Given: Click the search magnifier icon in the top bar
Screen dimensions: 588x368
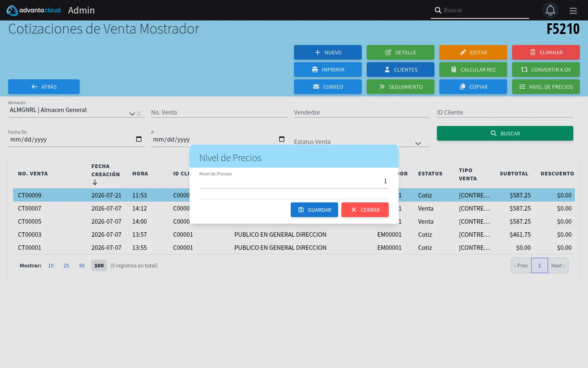Looking at the screenshot, I should (x=438, y=10).
